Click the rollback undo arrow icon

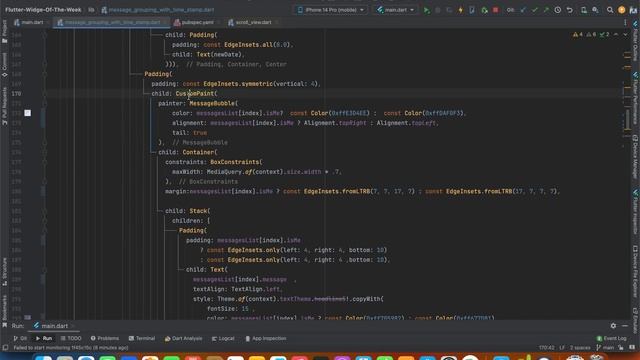[570, 10]
